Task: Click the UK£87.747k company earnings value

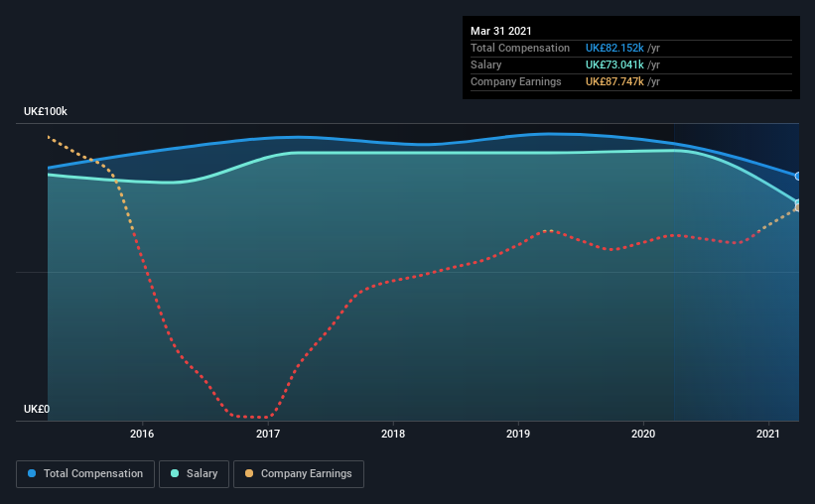Action: [x=614, y=81]
